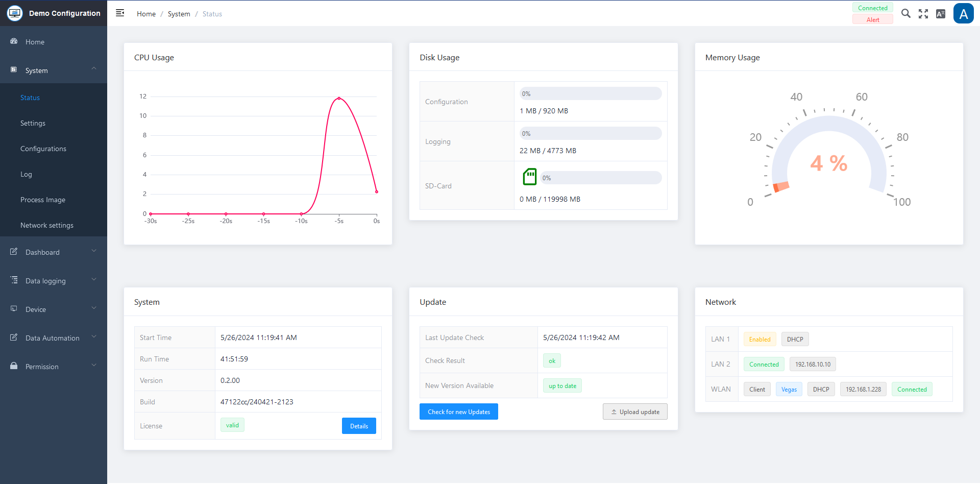Click the Demo Configuration logo icon
The height and width of the screenshot is (484, 980).
tap(15, 13)
